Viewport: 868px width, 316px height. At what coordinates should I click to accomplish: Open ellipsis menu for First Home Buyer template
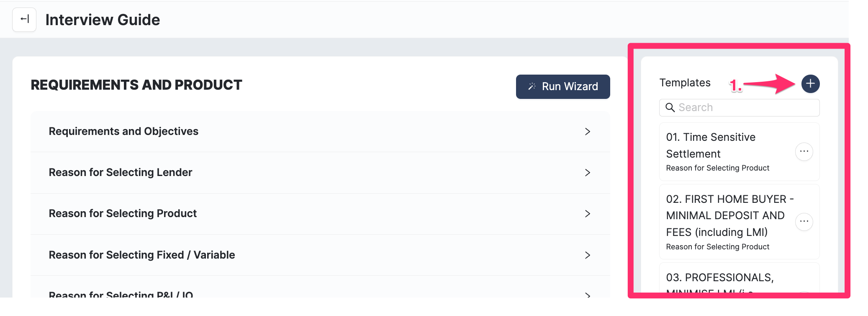tap(804, 222)
